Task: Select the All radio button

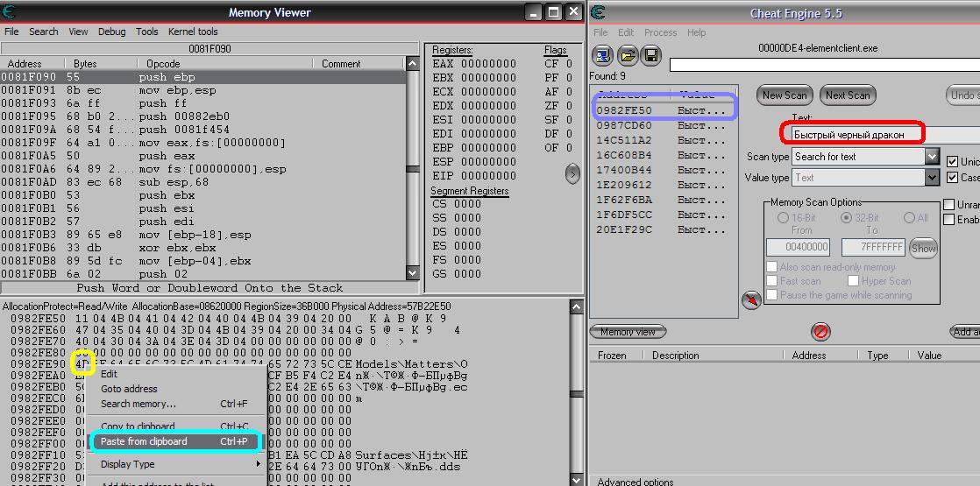Action: tap(909, 218)
